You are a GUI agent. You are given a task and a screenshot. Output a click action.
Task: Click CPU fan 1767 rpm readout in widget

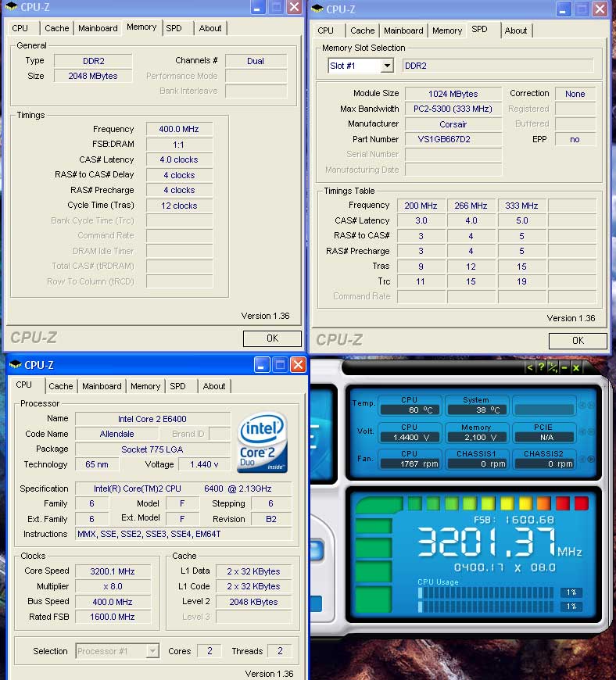[410, 464]
